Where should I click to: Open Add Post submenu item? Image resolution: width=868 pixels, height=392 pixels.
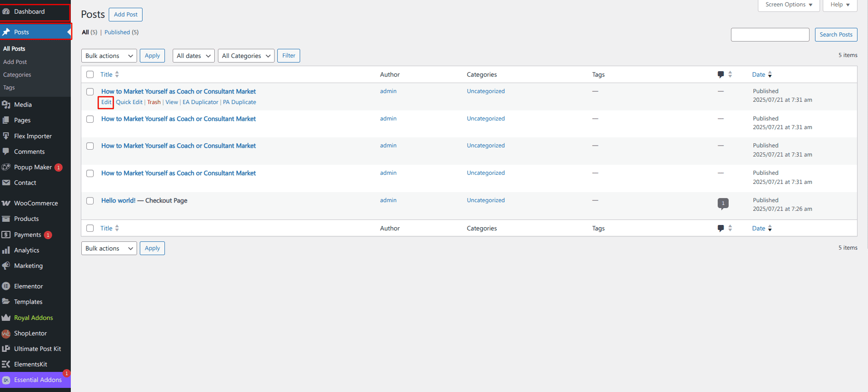pos(15,62)
